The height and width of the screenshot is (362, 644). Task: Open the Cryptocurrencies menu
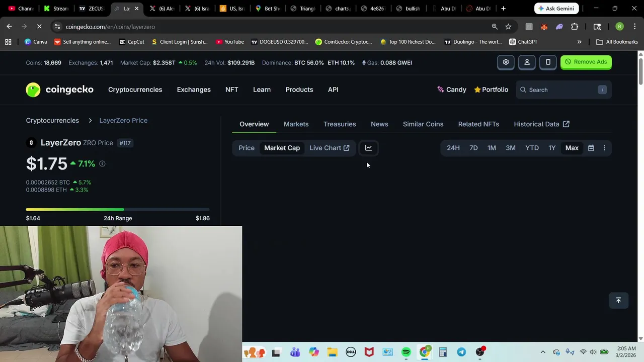(x=135, y=89)
